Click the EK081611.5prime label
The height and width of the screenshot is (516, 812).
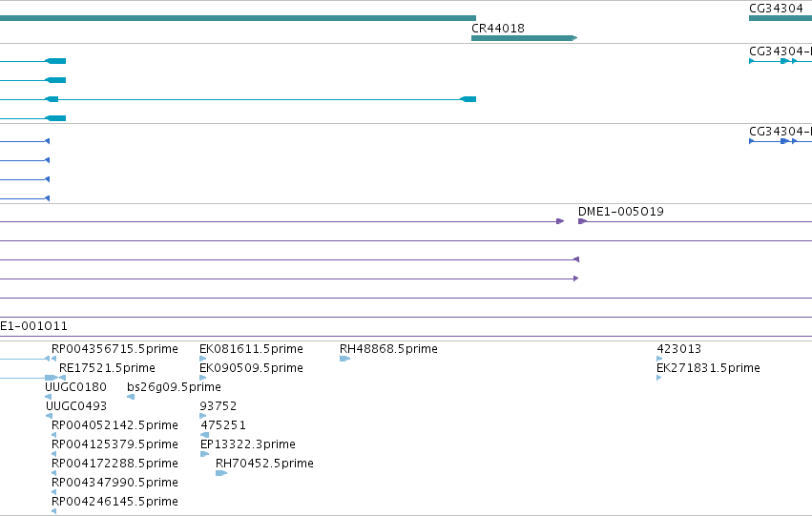click(251, 349)
